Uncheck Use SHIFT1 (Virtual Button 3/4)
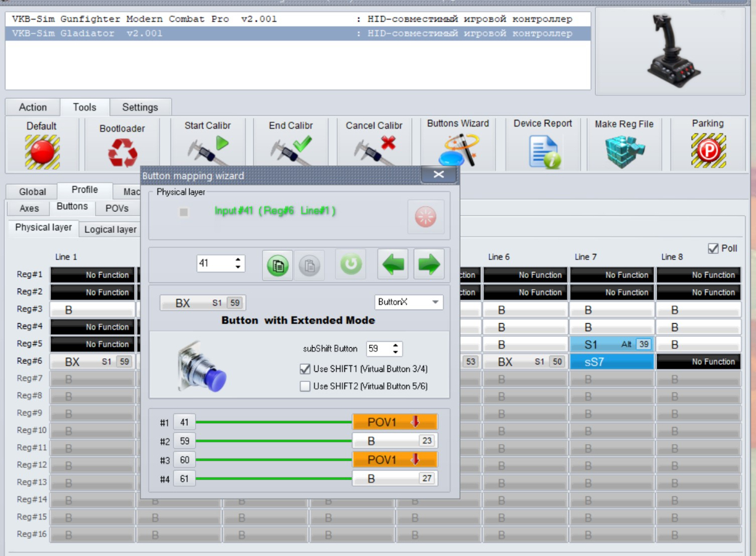Screen dimensions: 756x556 [x=305, y=369]
